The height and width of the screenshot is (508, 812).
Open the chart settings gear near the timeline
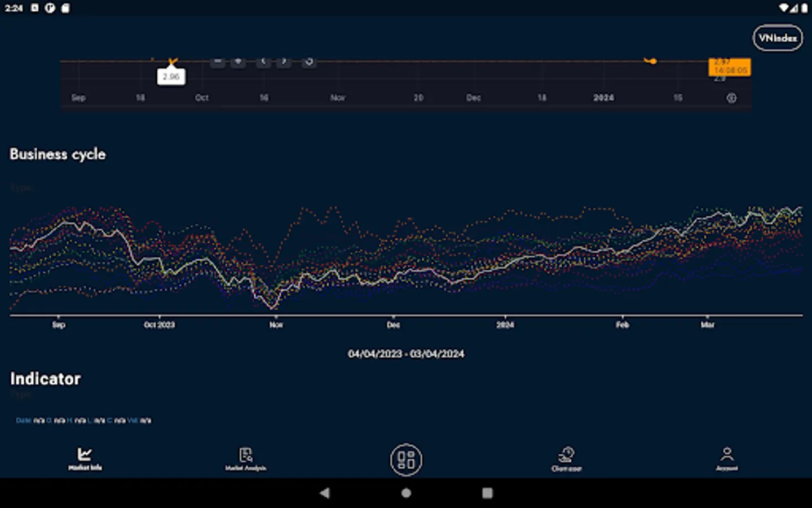(731, 98)
